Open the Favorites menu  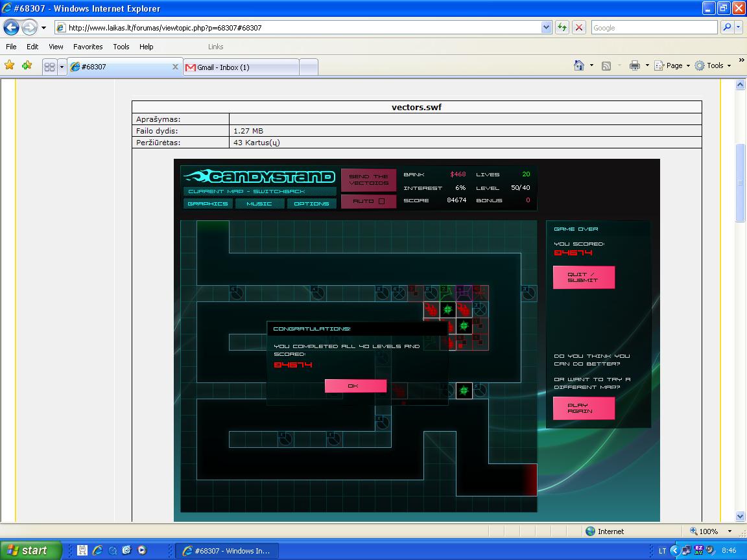click(88, 47)
